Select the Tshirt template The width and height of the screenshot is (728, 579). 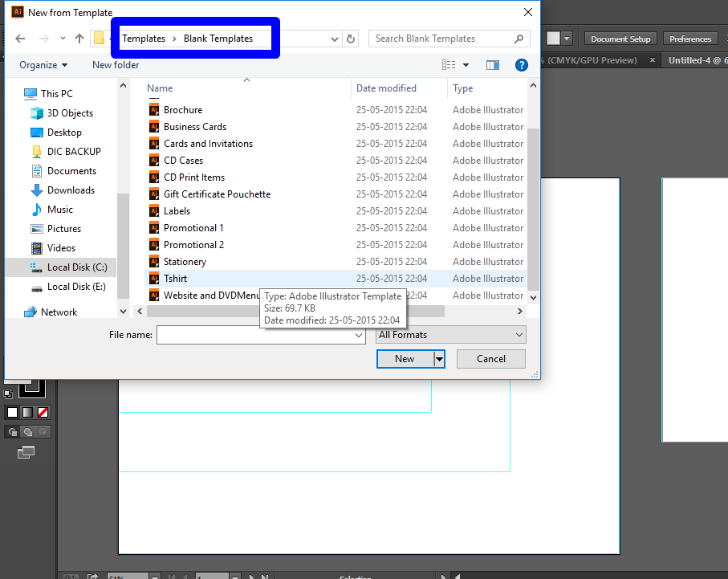tap(336, 279)
